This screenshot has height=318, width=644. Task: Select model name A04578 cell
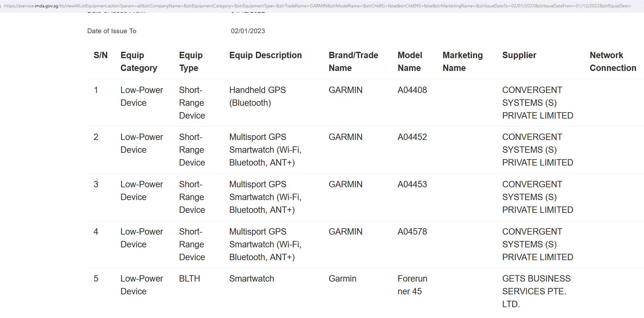pyautogui.click(x=412, y=232)
